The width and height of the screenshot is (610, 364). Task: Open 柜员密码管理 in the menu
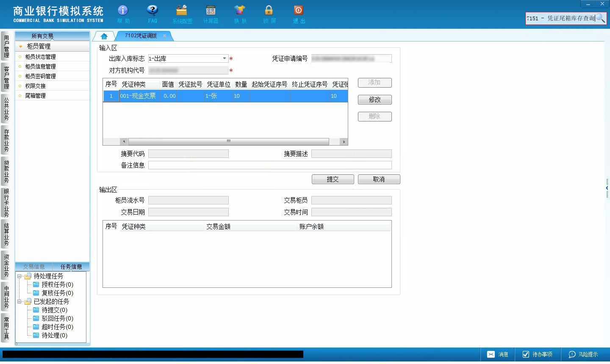pyautogui.click(x=40, y=76)
